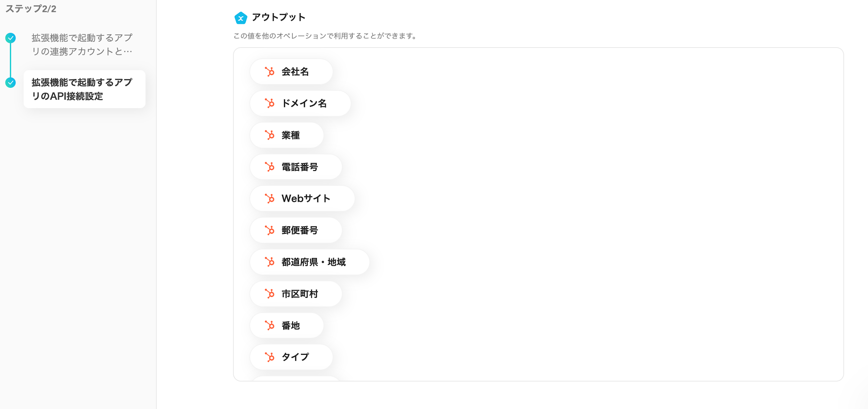The image size is (868, 409).
Task: Click the HubSpot icon beside ドメイン名
Action: [x=269, y=103]
